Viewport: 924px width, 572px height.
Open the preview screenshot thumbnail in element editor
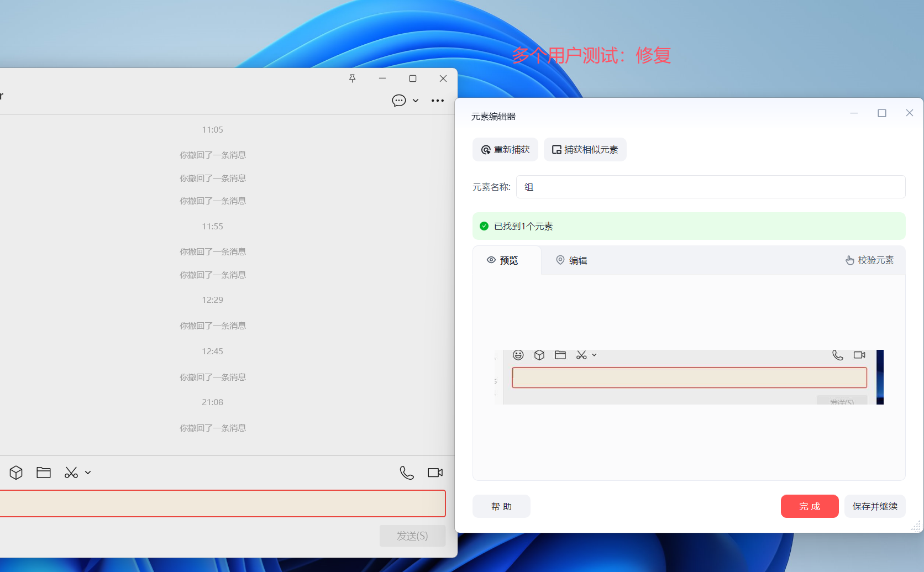pos(689,377)
